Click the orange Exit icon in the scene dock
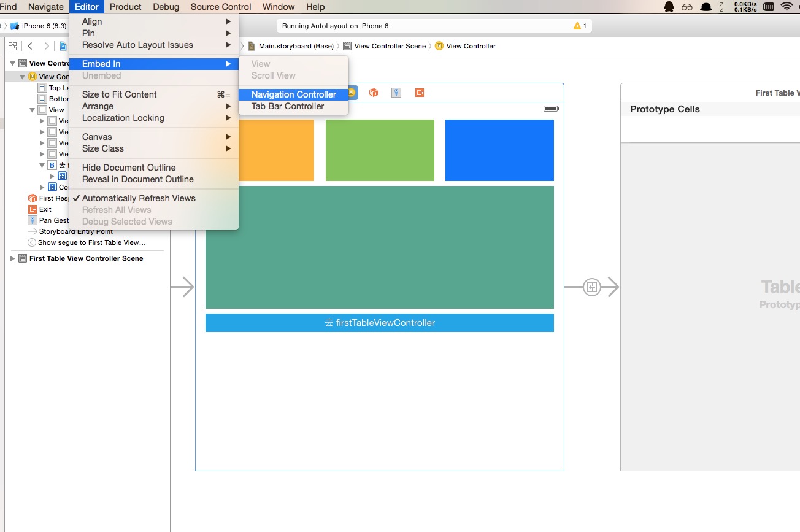The width and height of the screenshot is (800, 532). [420, 93]
